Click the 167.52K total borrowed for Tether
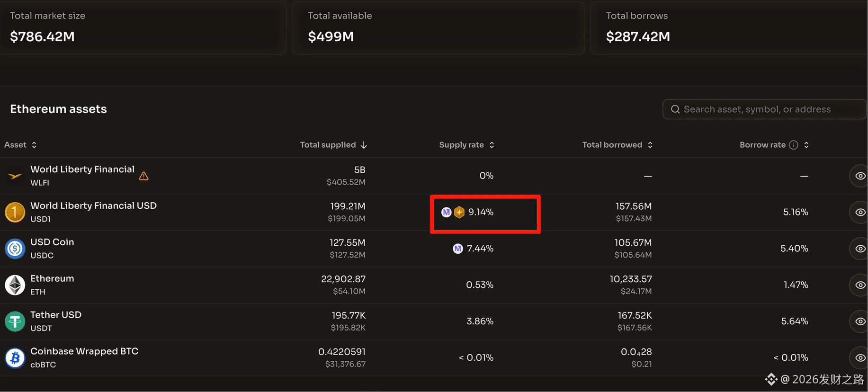This screenshot has width=868, height=392. 635,316
